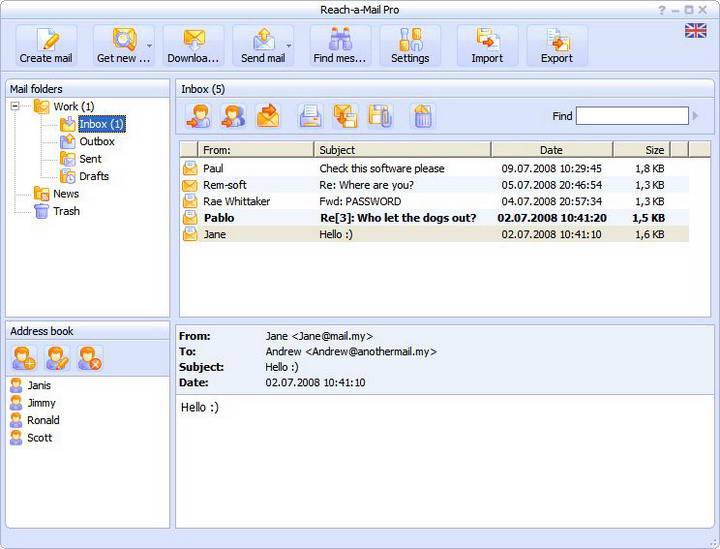
Task: Open Settings in the toolbar
Action: (x=410, y=45)
